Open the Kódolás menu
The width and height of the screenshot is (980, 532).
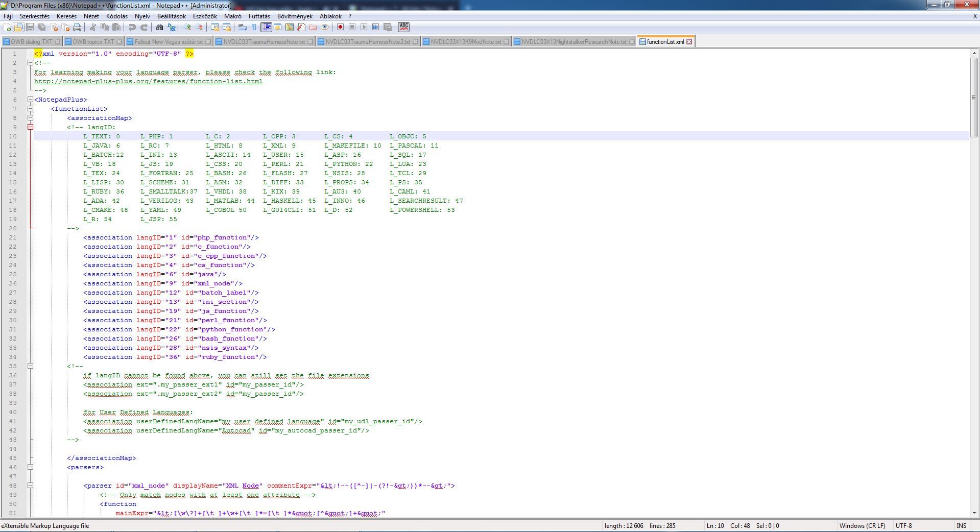point(117,16)
